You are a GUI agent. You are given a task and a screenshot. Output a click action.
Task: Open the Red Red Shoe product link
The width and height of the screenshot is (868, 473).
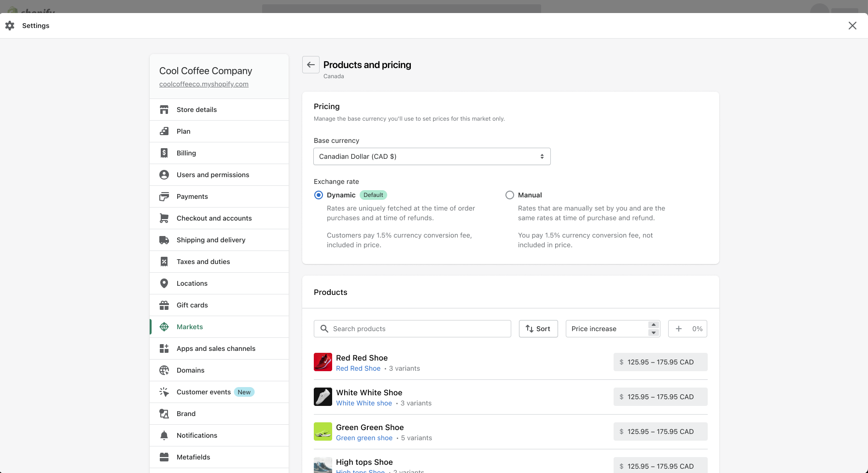(x=358, y=368)
